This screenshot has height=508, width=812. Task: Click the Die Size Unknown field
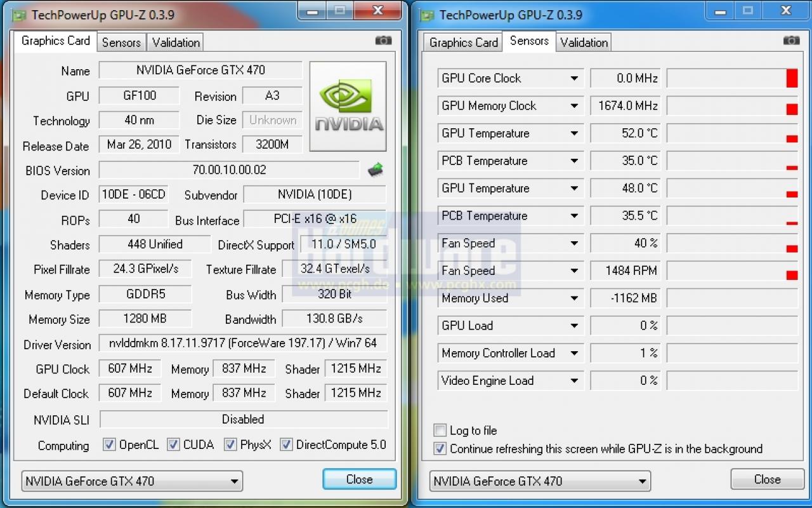(272, 120)
